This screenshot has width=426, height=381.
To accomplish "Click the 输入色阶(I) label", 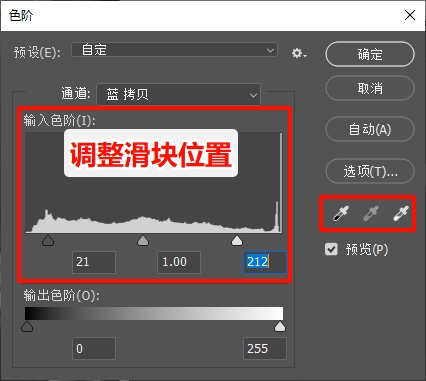I will point(59,120).
